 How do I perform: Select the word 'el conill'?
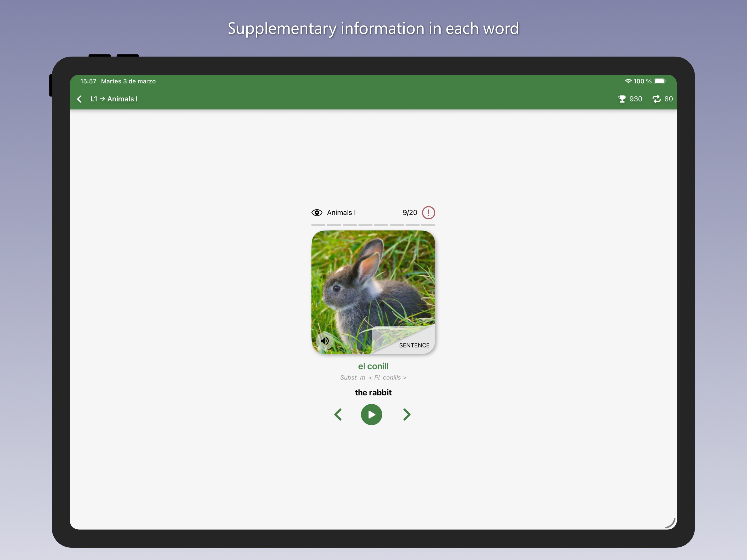pyautogui.click(x=373, y=366)
